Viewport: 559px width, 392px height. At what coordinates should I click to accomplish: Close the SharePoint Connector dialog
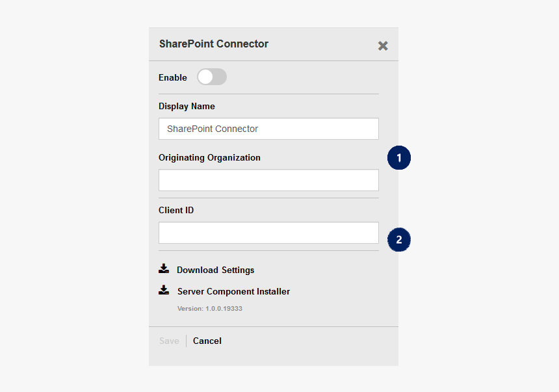click(x=383, y=46)
